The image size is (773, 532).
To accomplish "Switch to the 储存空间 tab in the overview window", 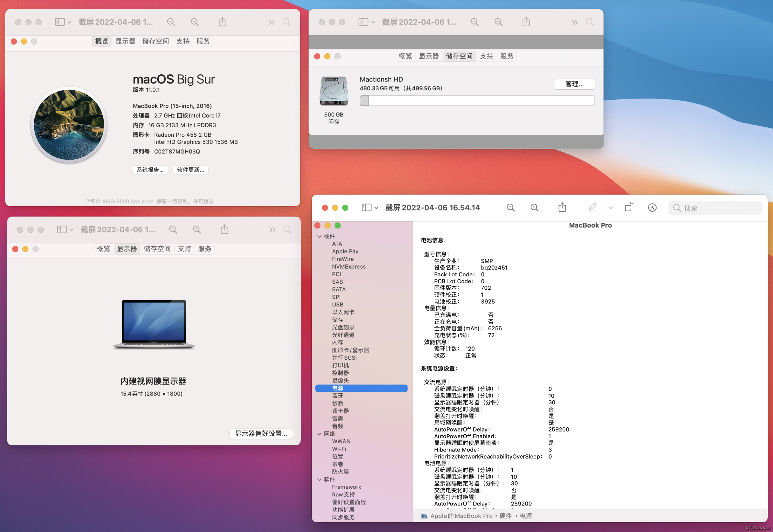I will pos(155,41).
